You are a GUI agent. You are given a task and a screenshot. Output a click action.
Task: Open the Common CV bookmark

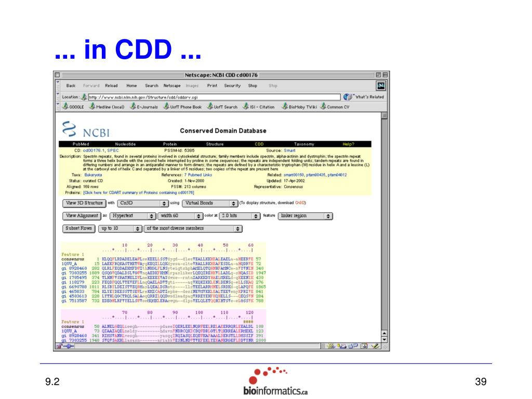coord(335,107)
